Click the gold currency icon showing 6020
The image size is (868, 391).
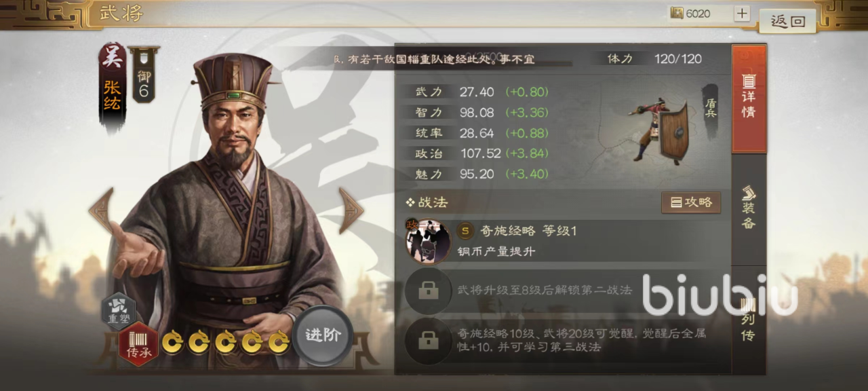coord(677,14)
